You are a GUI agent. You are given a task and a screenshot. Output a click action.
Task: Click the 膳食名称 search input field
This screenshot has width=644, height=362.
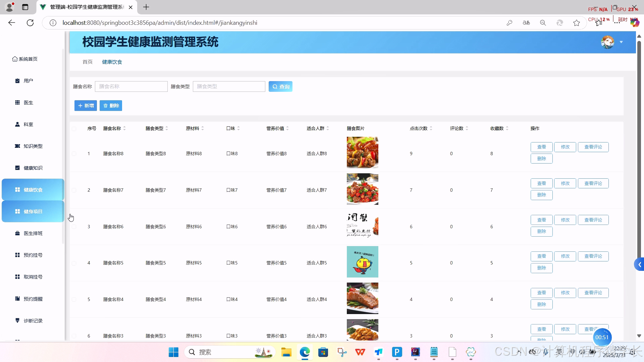click(x=131, y=86)
